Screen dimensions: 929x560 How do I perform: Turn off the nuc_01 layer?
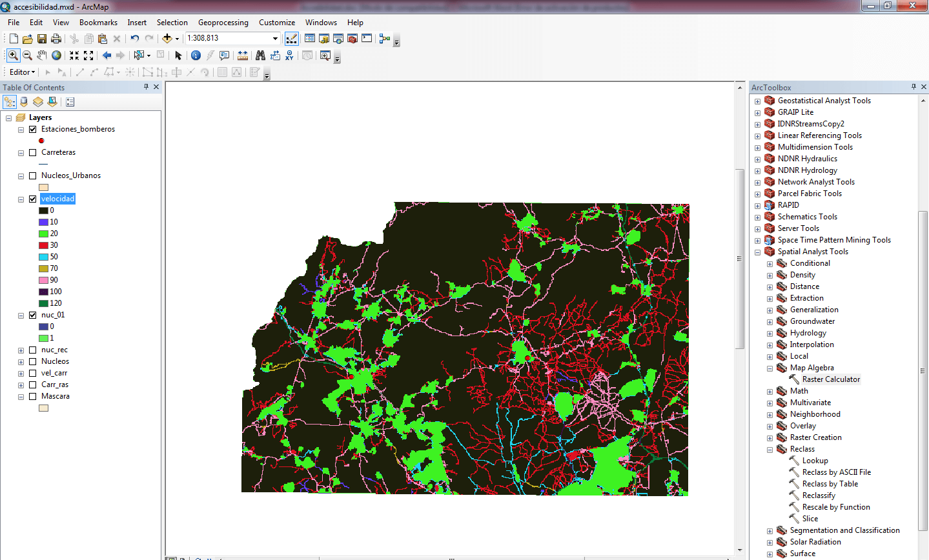[x=33, y=315]
